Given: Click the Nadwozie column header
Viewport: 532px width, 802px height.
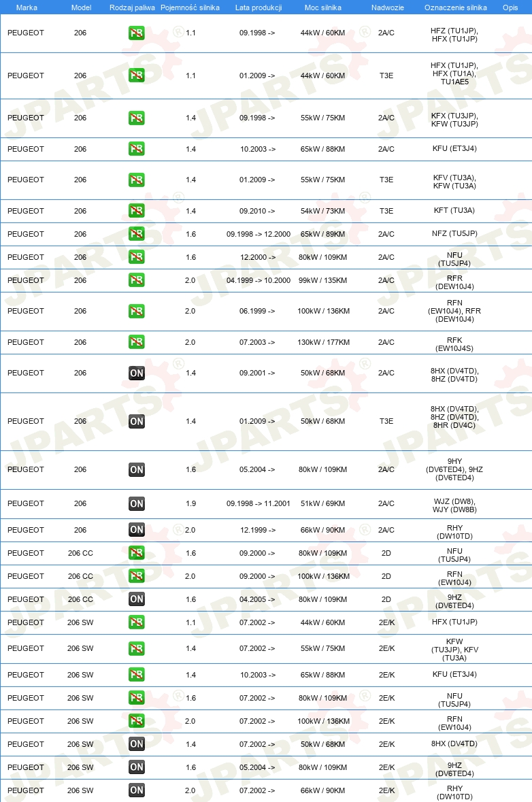Looking at the screenshot, I should click(387, 7).
